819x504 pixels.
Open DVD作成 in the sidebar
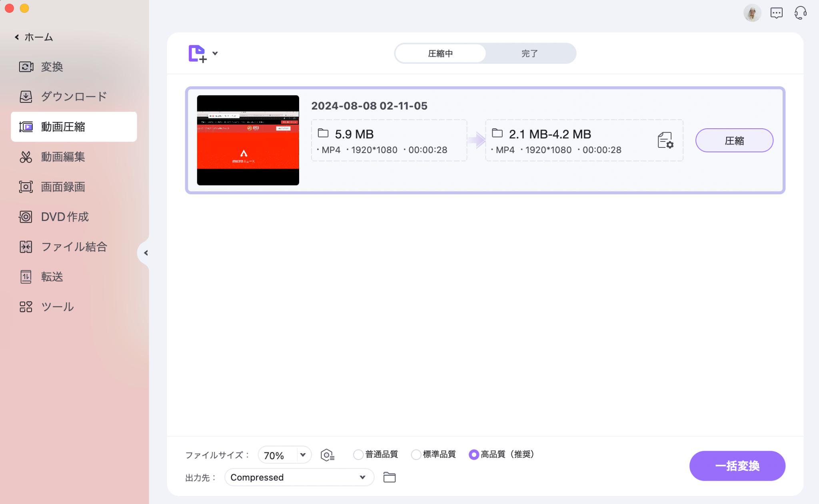tap(74, 217)
